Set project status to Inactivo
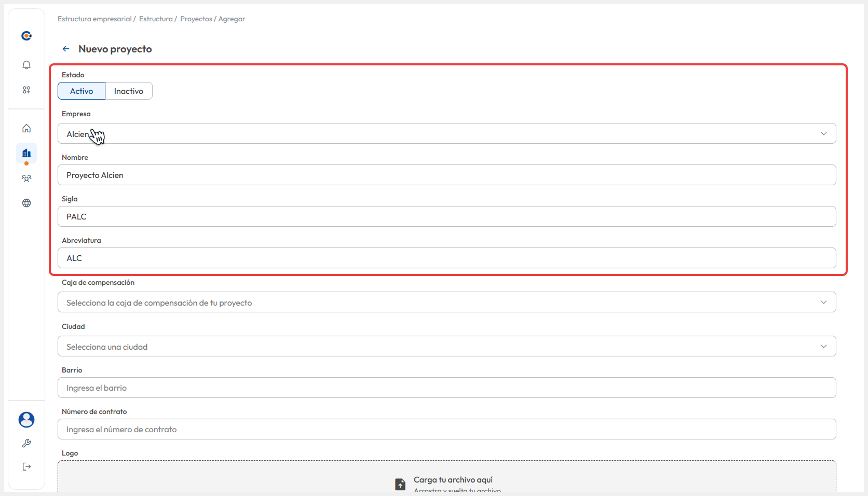This screenshot has width=868, height=496. click(x=128, y=91)
